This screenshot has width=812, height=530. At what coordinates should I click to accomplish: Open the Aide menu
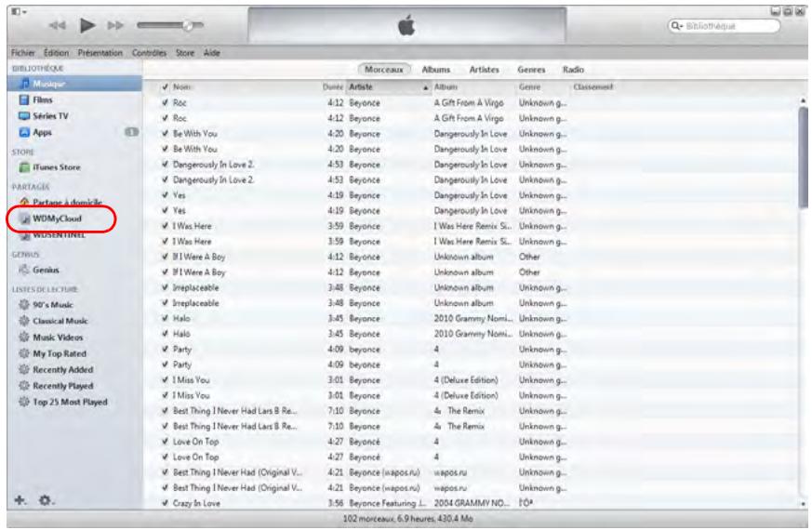pos(212,53)
